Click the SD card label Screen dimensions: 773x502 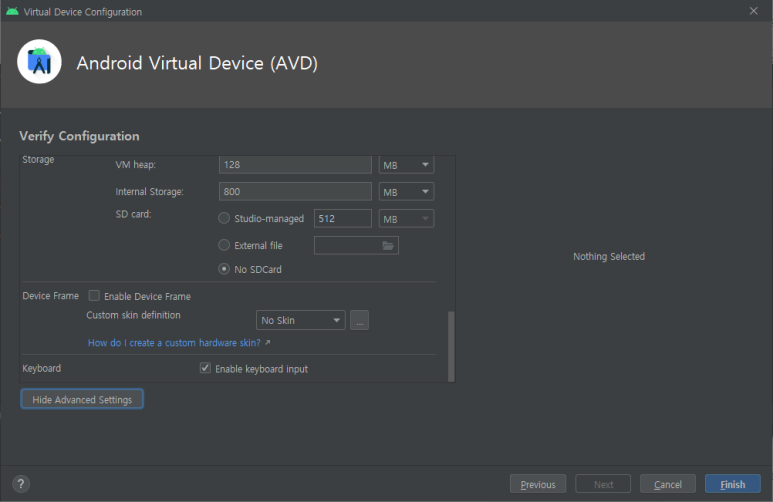(133, 214)
